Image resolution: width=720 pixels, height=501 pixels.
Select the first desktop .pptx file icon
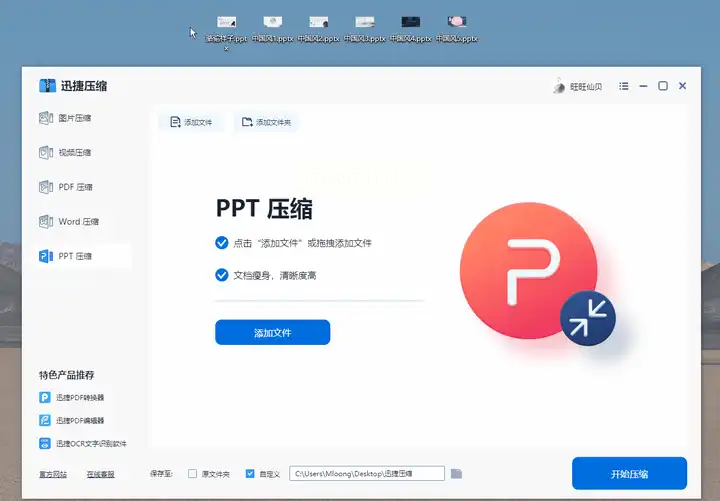(x=226, y=22)
